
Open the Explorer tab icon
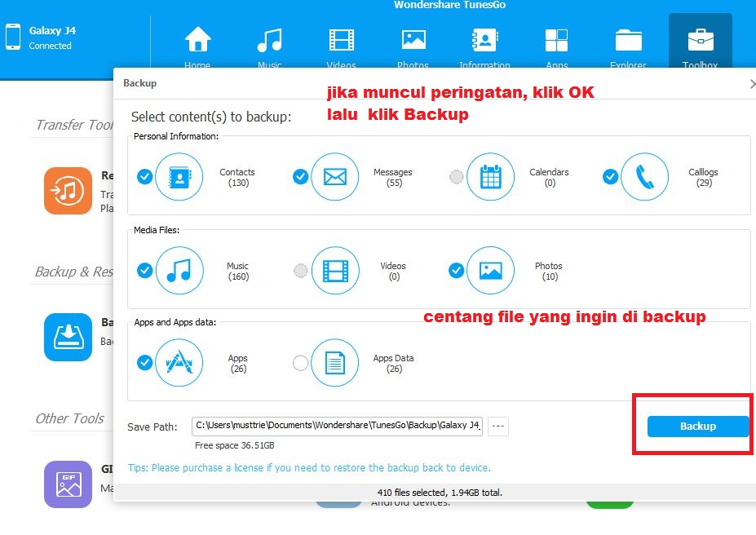628,40
